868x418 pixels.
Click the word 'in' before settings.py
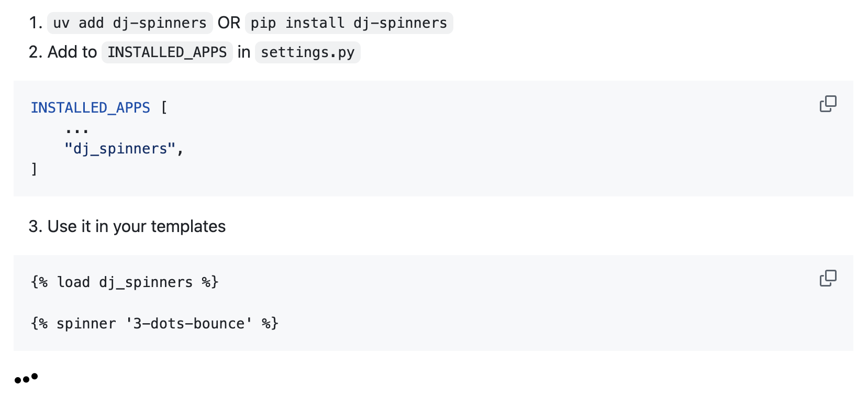[243, 52]
